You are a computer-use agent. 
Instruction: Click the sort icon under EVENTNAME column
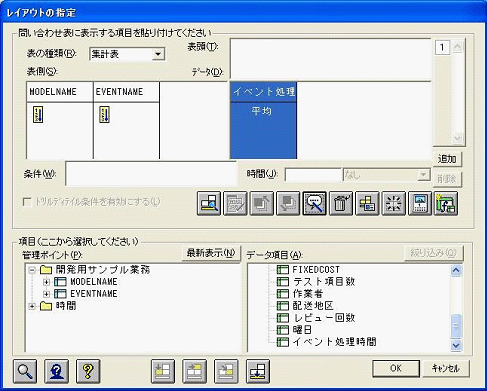tap(104, 114)
